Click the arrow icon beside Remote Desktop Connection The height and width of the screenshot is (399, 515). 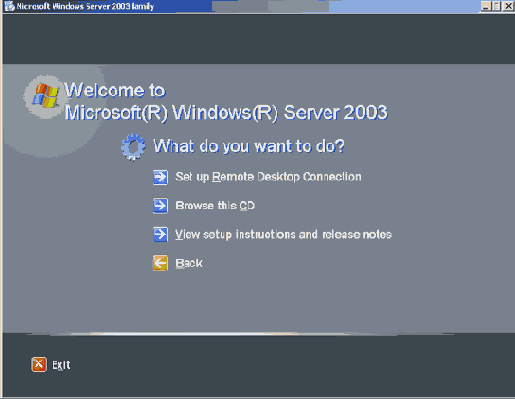tap(160, 177)
